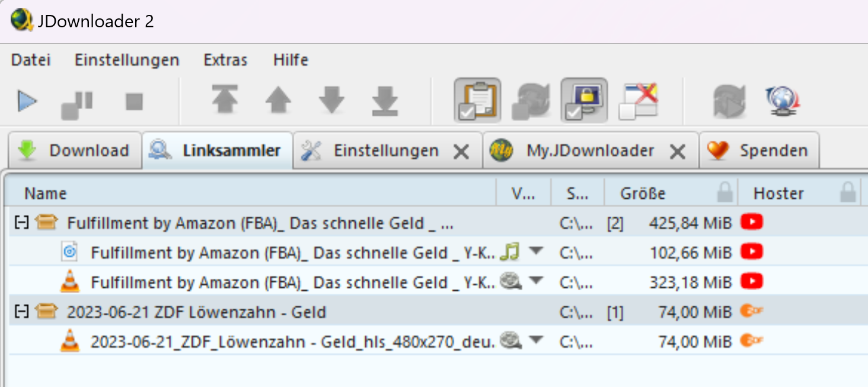Viewport: 868px width, 387px height.
Task: Open variant dropdown for 102,66 MiB audio row
Action: 536,252
